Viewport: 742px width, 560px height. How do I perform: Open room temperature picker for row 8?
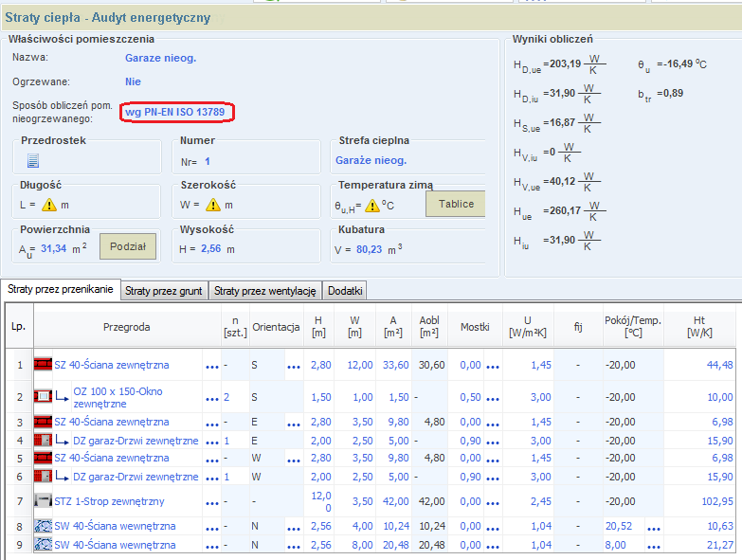point(654,528)
